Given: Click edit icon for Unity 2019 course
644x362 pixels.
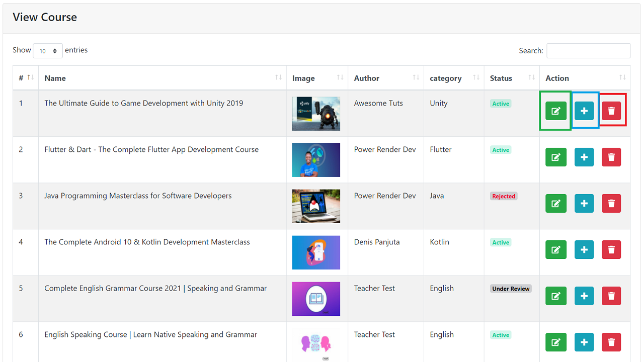Looking at the screenshot, I should point(556,111).
